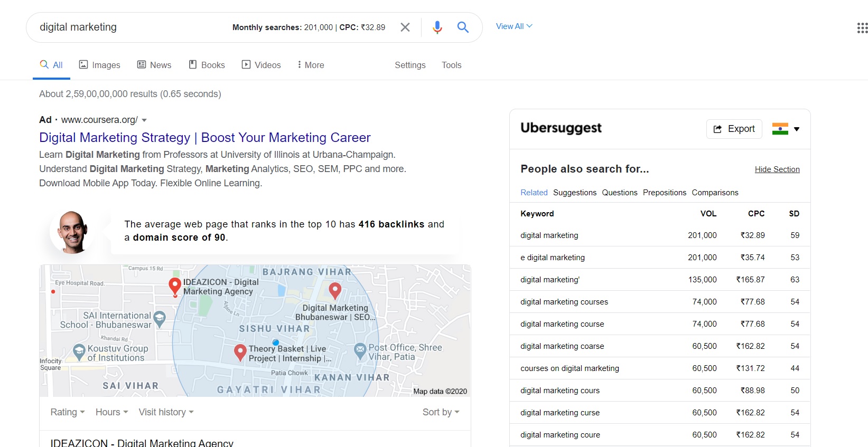This screenshot has width=868, height=447.
Task: Open search Settings
Action: click(410, 65)
